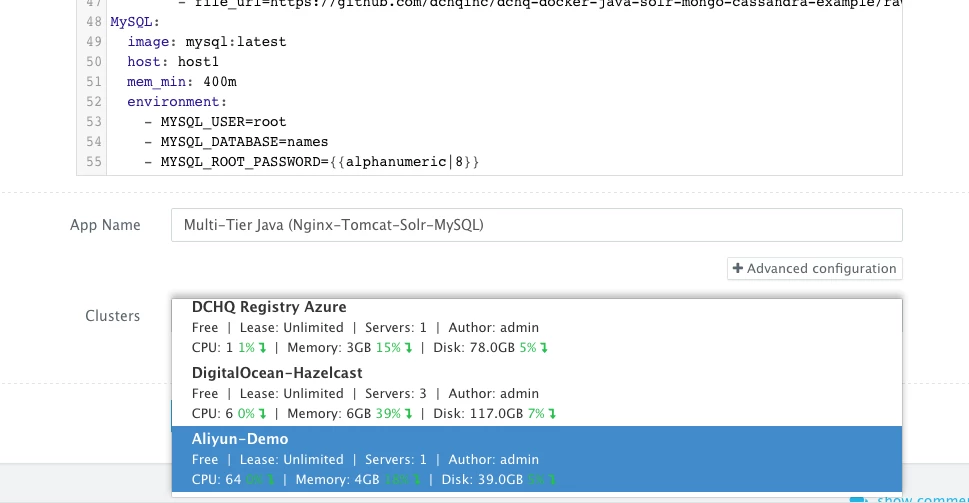The width and height of the screenshot is (969, 503).
Task: Choose the Aliyun-Demo cluster
Action: tap(536, 459)
